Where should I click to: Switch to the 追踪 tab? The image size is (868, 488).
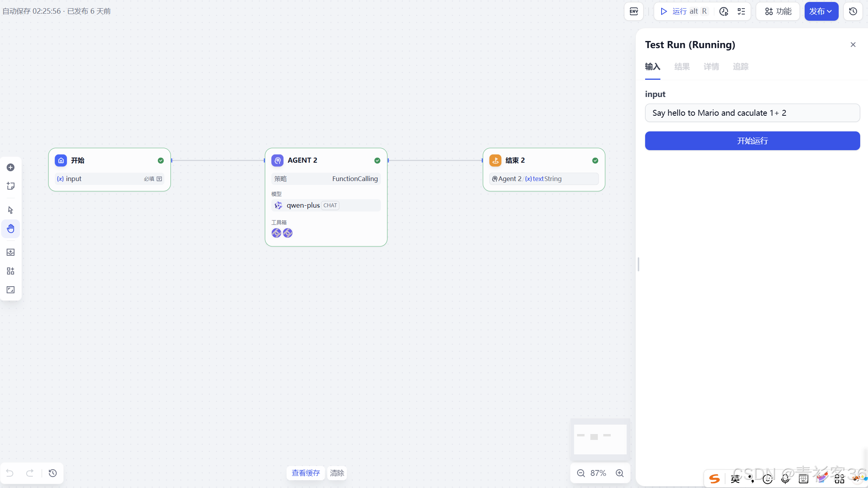pos(741,67)
